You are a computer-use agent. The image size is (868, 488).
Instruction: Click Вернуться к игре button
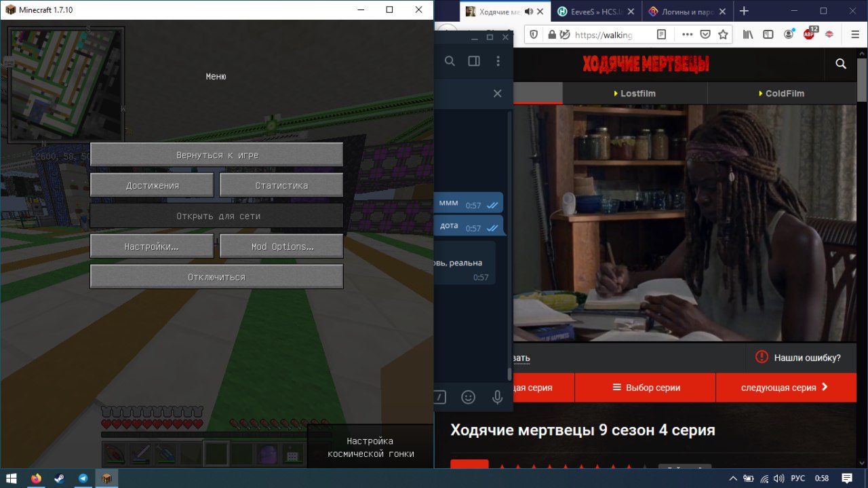[x=216, y=155]
